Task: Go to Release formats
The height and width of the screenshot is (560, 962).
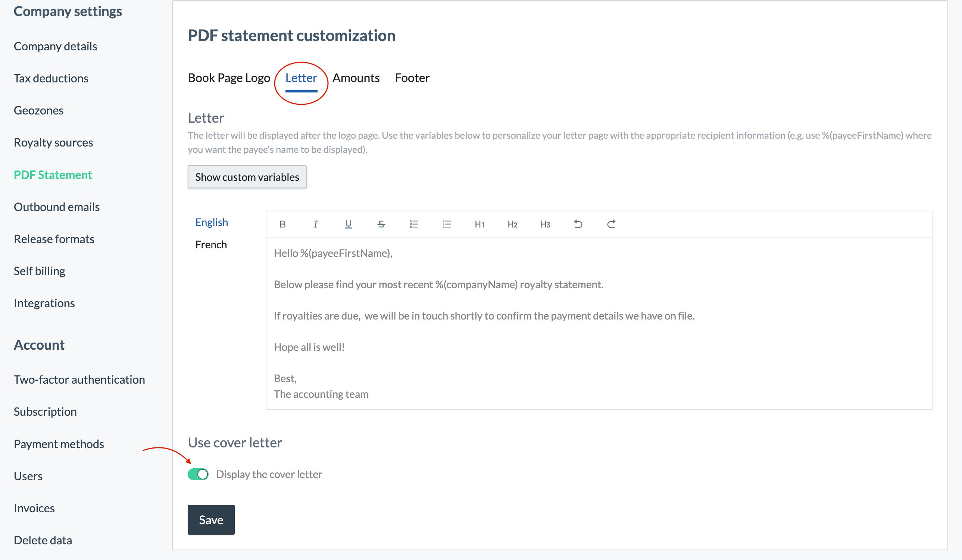Action: pos(54,239)
